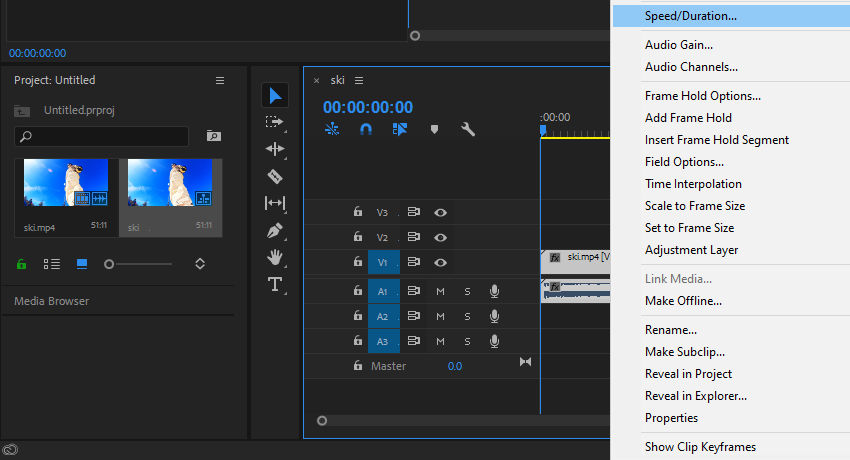
Task: Toggle sync lock on V1 track
Action: (414, 262)
